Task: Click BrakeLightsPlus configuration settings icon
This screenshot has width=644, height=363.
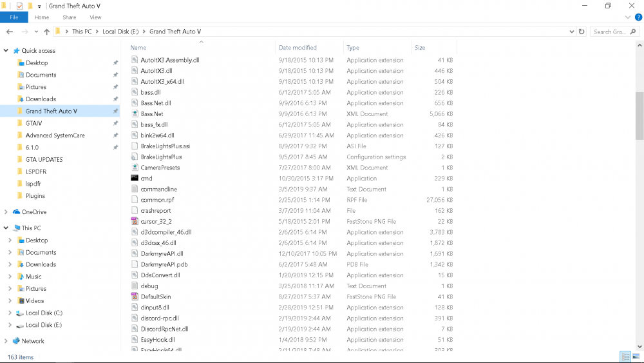Action: tap(135, 157)
